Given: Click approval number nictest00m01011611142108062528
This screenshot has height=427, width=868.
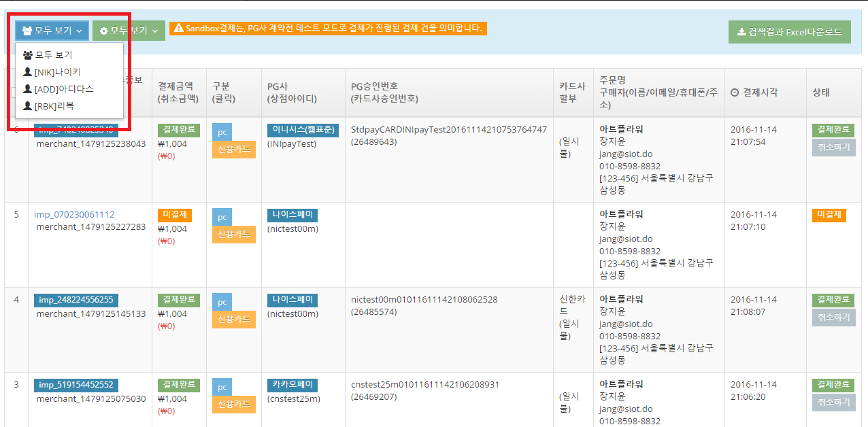Looking at the screenshot, I should 424,300.
